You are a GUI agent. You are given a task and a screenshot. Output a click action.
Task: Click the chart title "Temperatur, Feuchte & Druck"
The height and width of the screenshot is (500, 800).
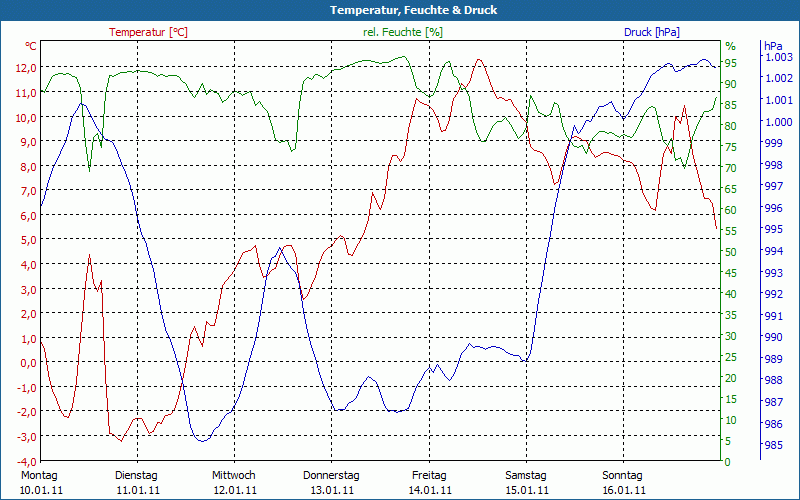tap(413, 10)
